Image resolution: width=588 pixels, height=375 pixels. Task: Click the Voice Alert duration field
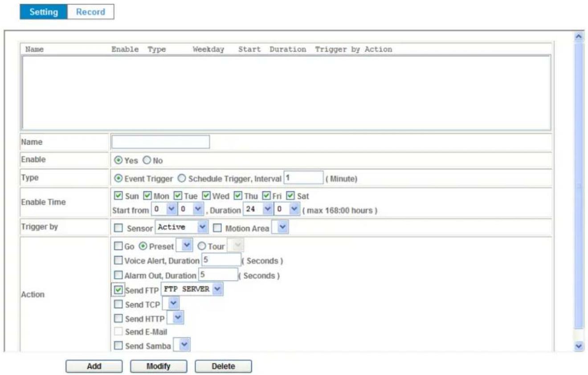221,260
